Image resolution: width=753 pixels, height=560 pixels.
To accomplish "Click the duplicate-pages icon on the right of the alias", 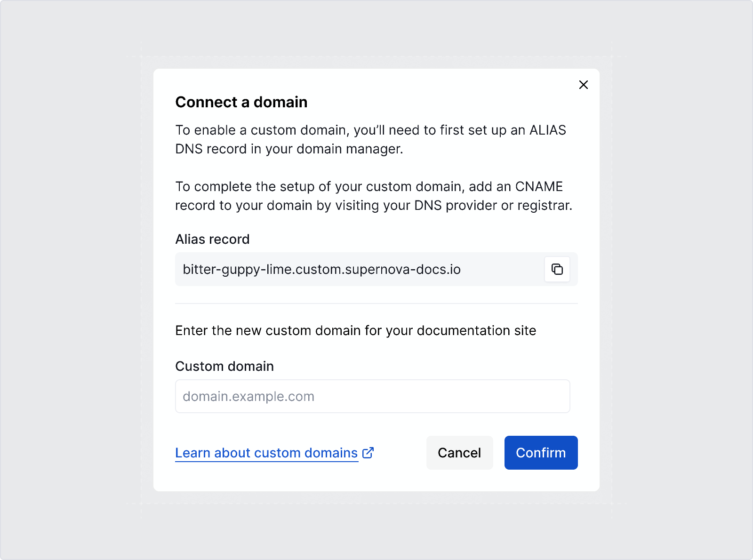I will (557, 269).
